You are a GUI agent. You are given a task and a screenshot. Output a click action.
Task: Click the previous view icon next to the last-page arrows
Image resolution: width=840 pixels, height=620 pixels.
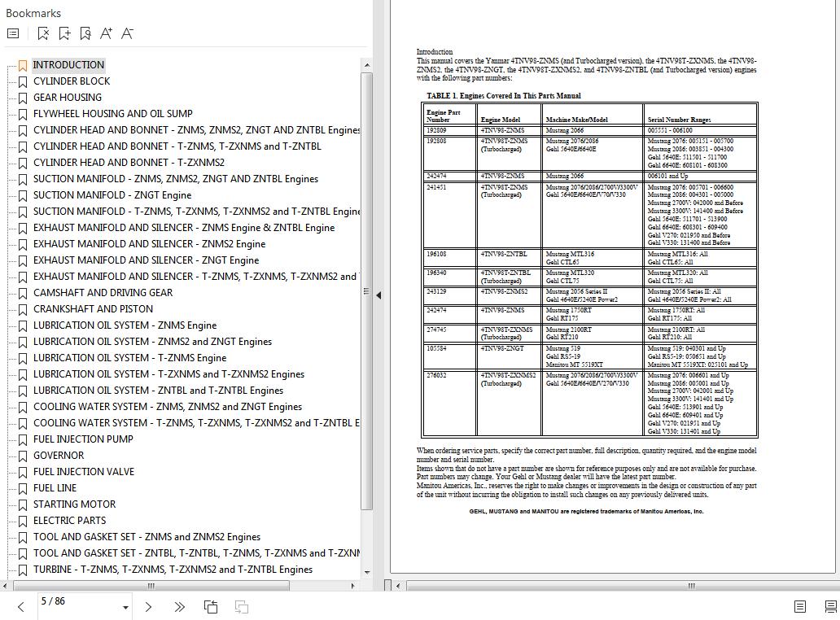coord(211,607)
